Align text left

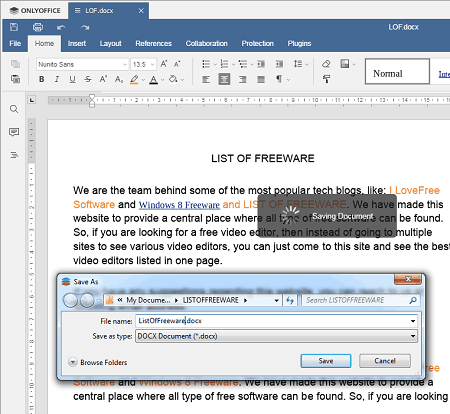(206, 79)
